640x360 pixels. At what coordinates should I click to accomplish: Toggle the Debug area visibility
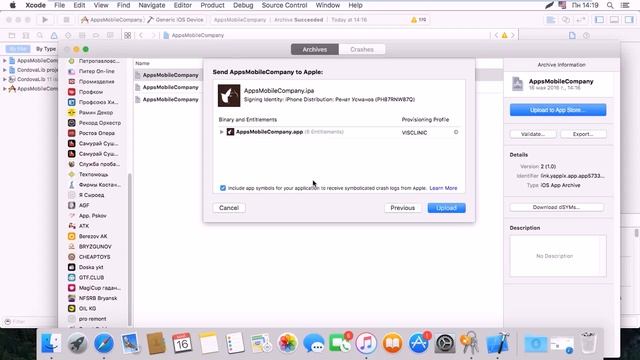pos(614,20)
